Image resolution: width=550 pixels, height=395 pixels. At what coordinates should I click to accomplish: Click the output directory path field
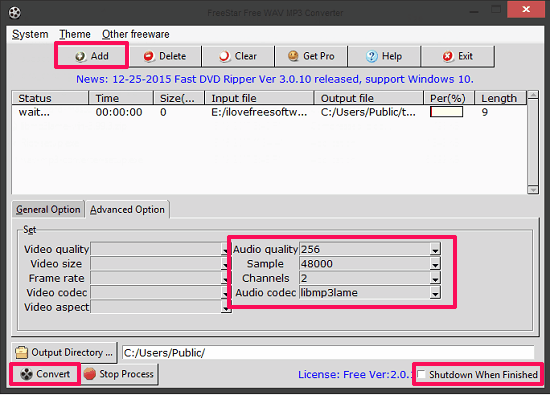click(328, 353)
